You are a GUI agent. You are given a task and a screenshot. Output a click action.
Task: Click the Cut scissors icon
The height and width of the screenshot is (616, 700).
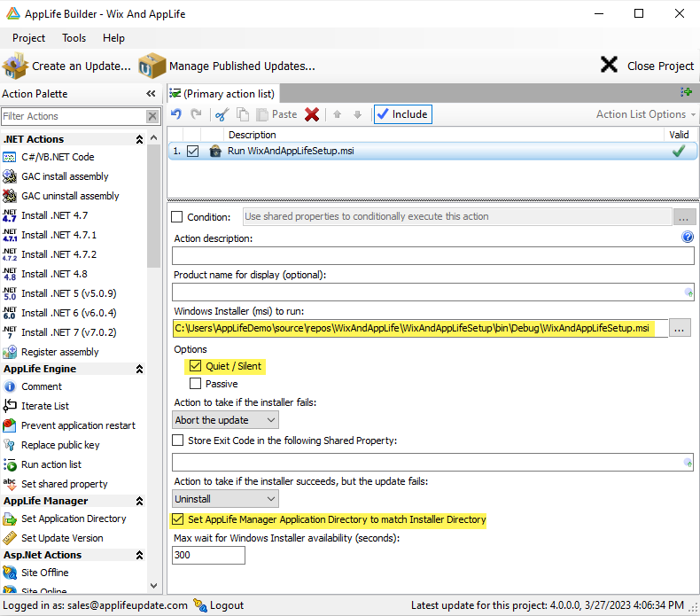click(222, 115)
